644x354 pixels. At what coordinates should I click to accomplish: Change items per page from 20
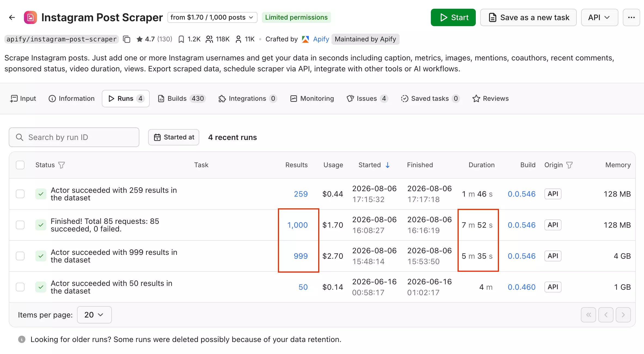pyautogui.click(x=94, y=315)
